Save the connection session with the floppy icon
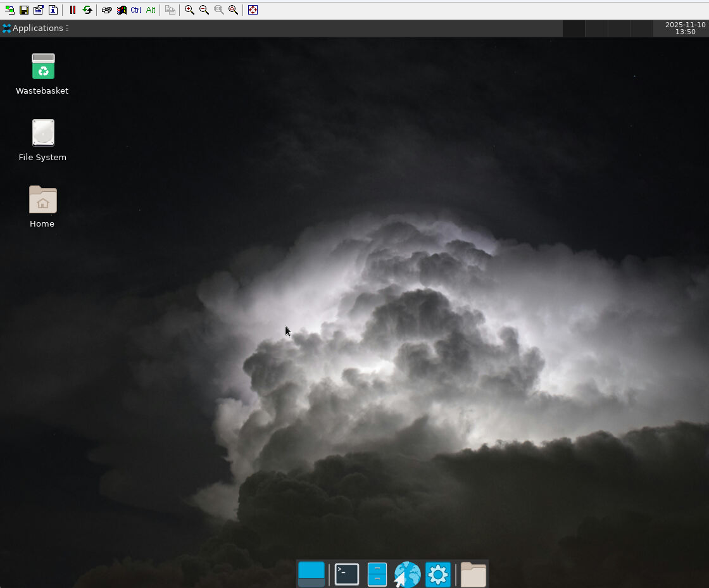Viewport: 709px width, 588px height. click(x=23, y=9)
